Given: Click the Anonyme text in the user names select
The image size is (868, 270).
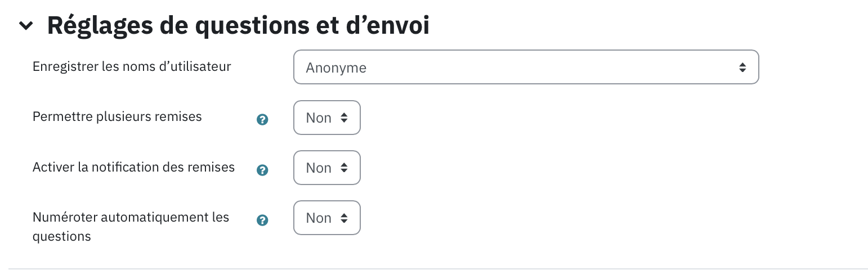Looking at the screenshot, I should (x=336, y=68).
